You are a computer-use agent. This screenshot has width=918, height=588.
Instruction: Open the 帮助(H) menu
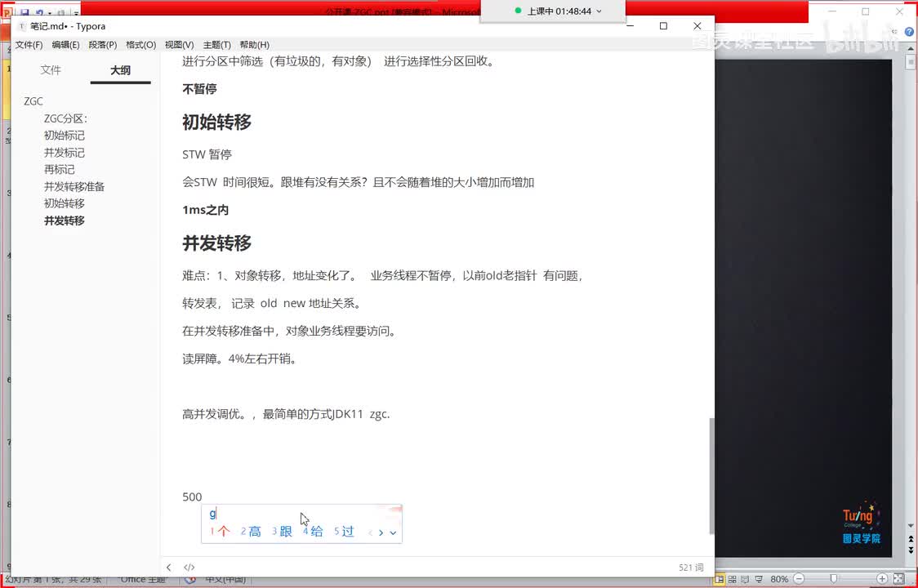pyautogui.click(x=254, y=45)
